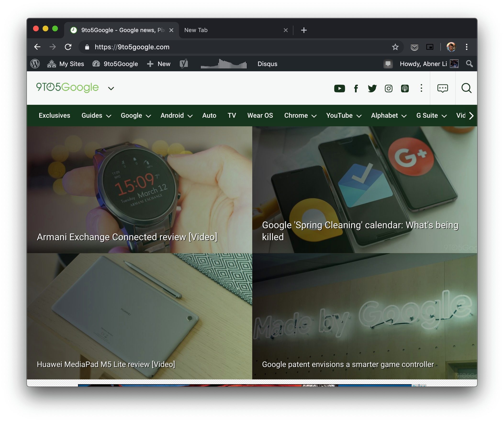Open the WordPress logo menu
The image size is (504, 422).
click(35, 64)
